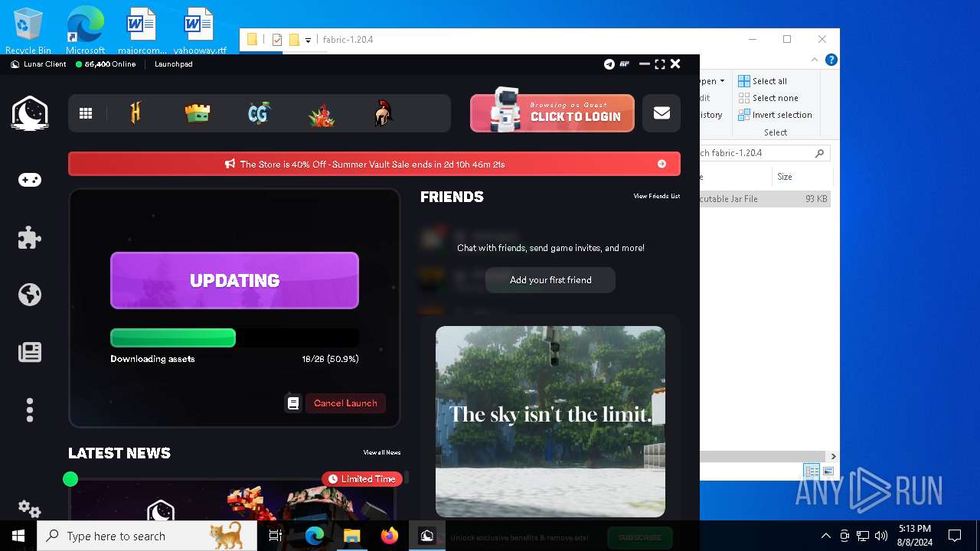Screen dimensions: 980x551
Task: Open Explorer help question mark
Action: pyautogui.click(x=831, y=60)
